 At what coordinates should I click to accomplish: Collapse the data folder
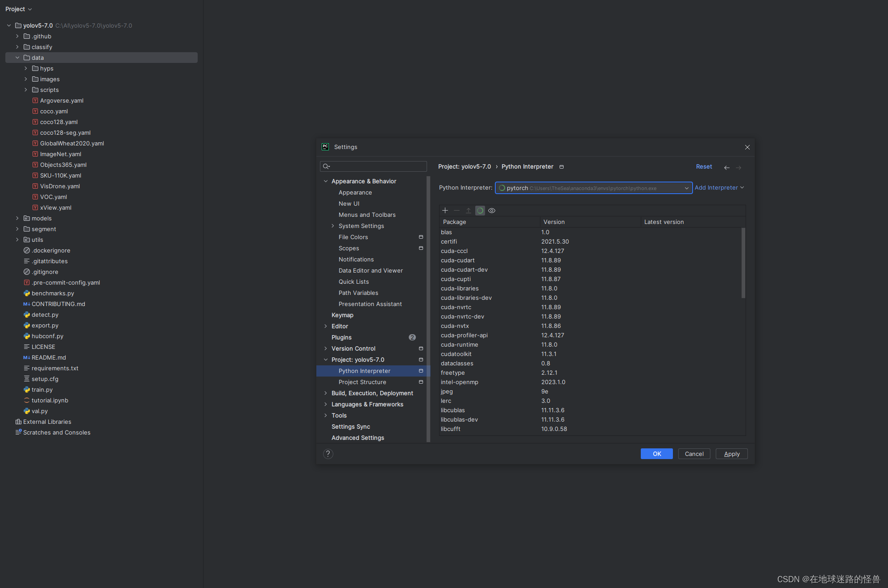[x=17, y=58]
